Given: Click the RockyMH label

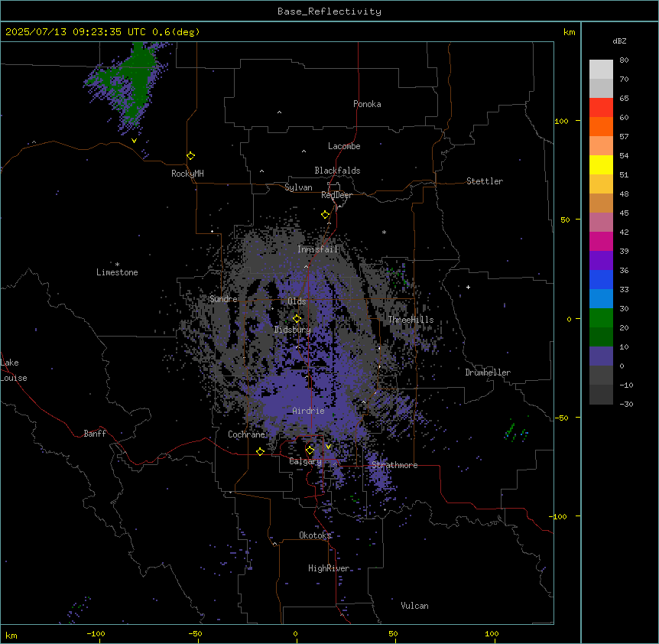Looking at the screenshot, I should (x=187, y=174).
